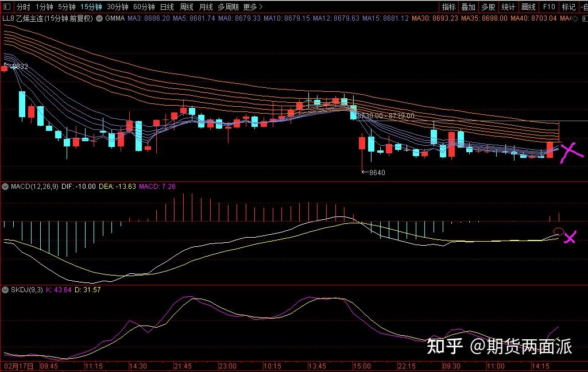Image resolution: width=588 pixels, height=372 pixels.
Task: Click the 8730.00 - 8729.00 gap label
Action: click(386, 115)
